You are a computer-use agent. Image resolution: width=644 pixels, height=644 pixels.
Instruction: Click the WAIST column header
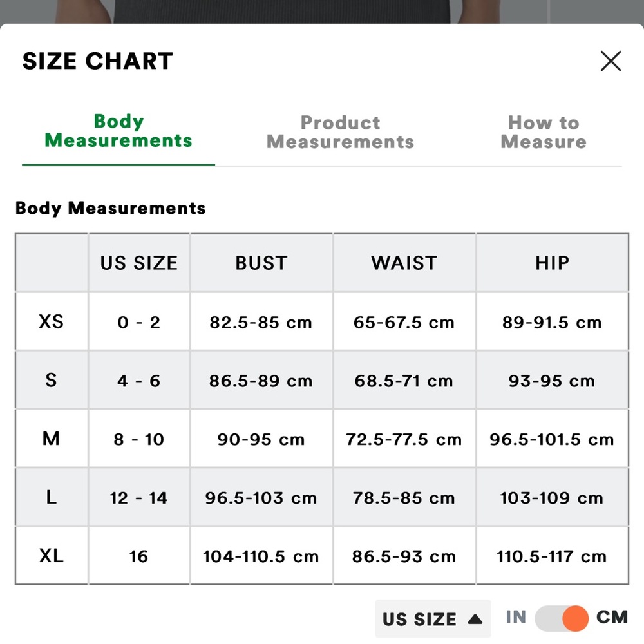(x=404, y=263)
